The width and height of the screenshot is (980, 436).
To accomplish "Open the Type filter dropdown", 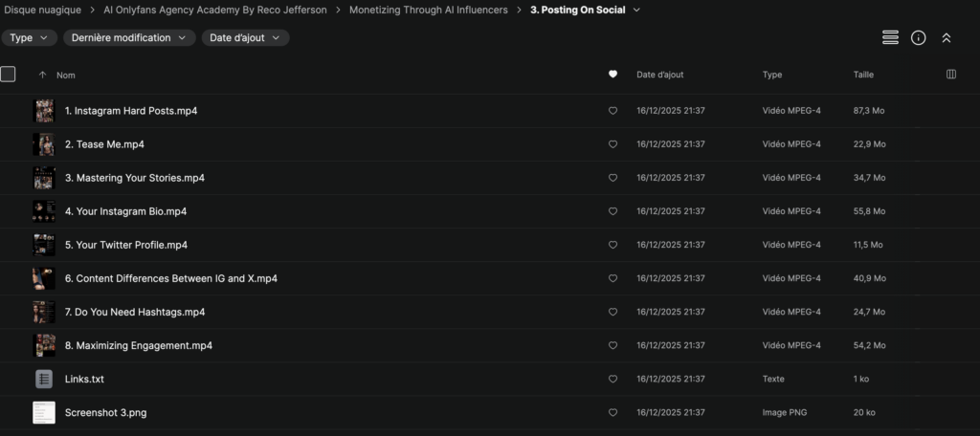I will coord(30,38).
